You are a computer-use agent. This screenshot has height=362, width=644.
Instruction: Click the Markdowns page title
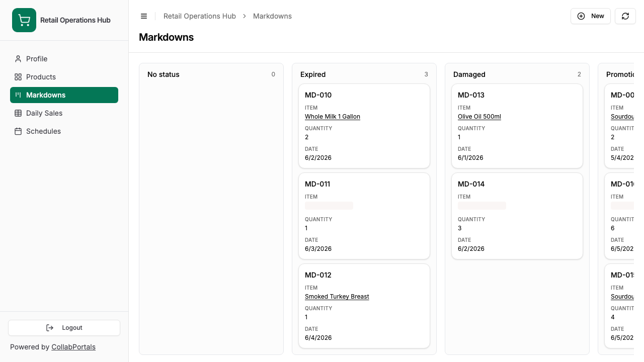click(167, 37)
